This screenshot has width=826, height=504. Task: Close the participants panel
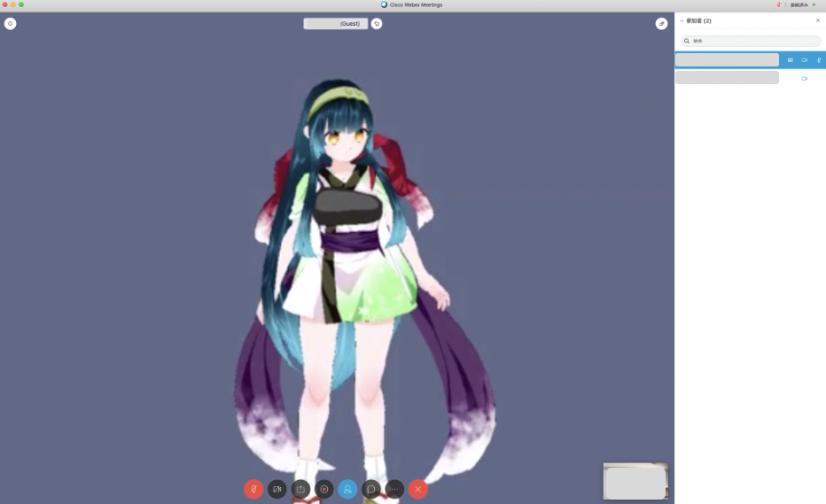click(x=817, y=20)
